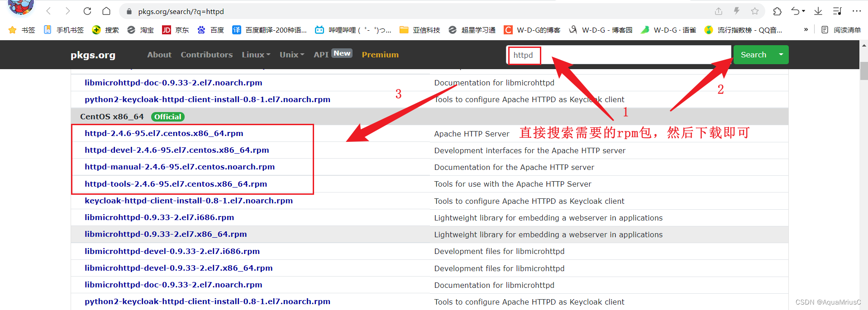Click the Premium nav link
Image resolution: width=868 pixels, height=310 pixels.
click(x=380, y=55)
